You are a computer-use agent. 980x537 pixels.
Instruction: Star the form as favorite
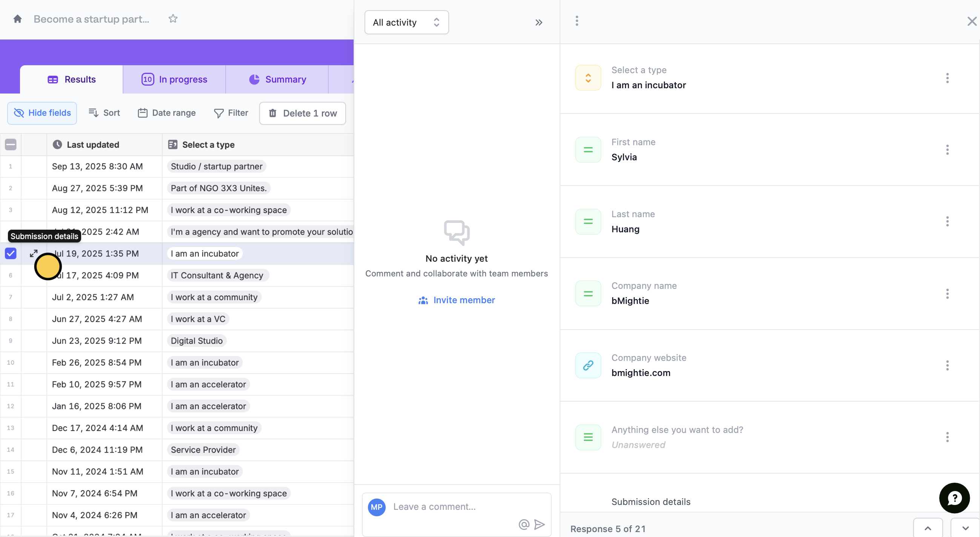coord(173,18)
